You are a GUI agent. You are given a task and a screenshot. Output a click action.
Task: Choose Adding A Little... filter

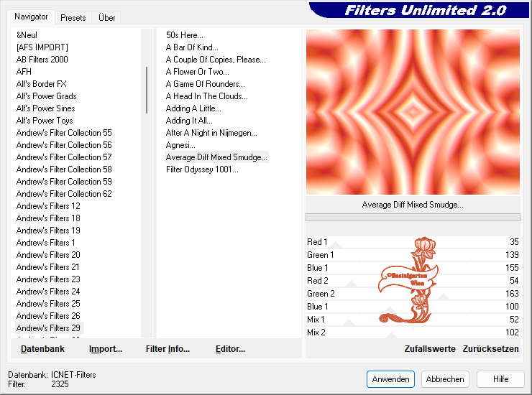(193, 108)
